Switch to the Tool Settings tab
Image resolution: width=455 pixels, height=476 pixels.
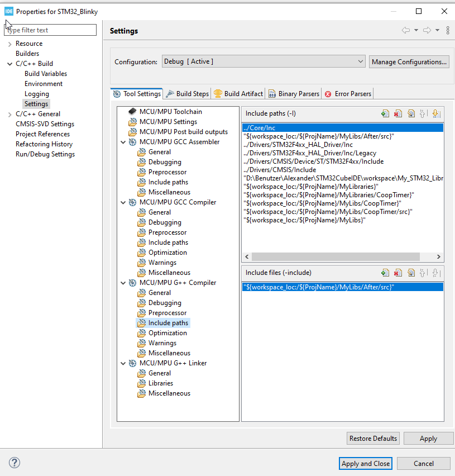(x=137, y=94)
